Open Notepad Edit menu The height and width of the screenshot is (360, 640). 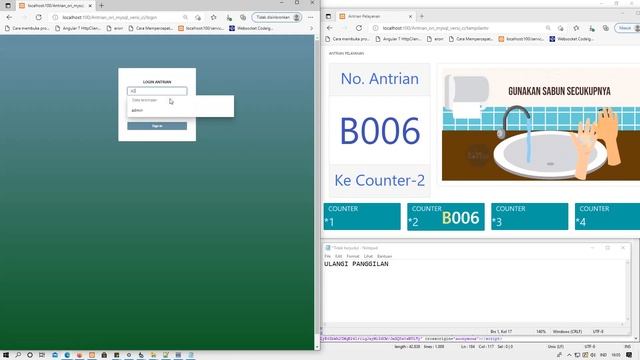pyautogui.click(x=338, y=256)
